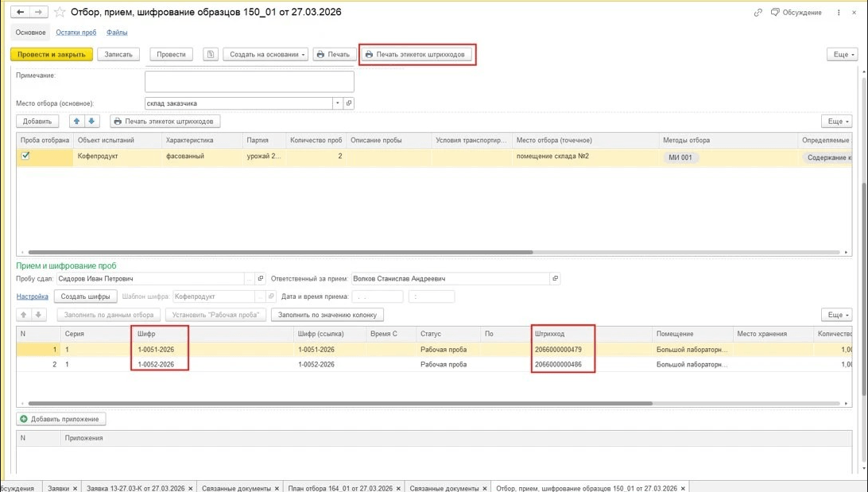Click the horizontal scrollbar of the шифр table

(340, 404)
